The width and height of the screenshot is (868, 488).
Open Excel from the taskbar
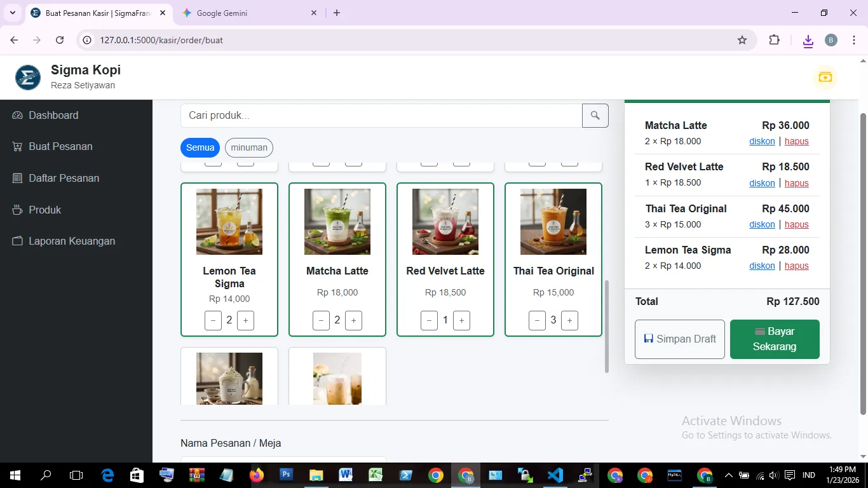coord(376,475)
